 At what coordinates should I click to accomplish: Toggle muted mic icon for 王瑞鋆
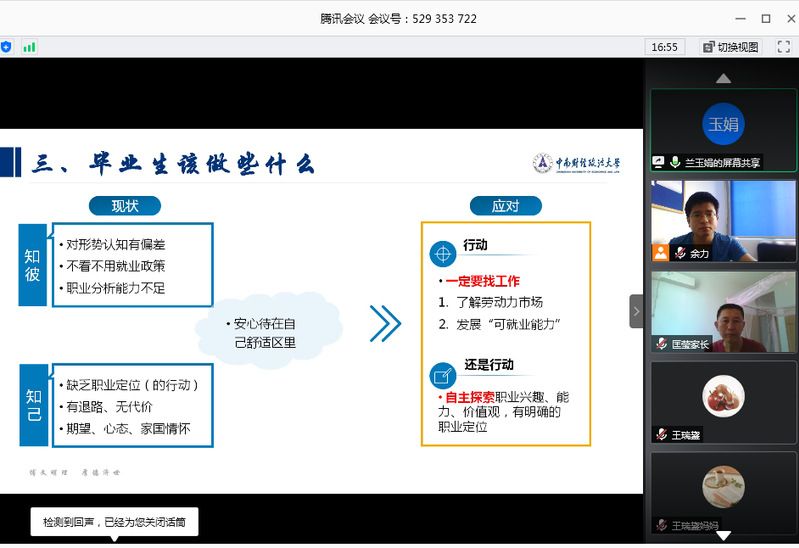coord(661,434)
